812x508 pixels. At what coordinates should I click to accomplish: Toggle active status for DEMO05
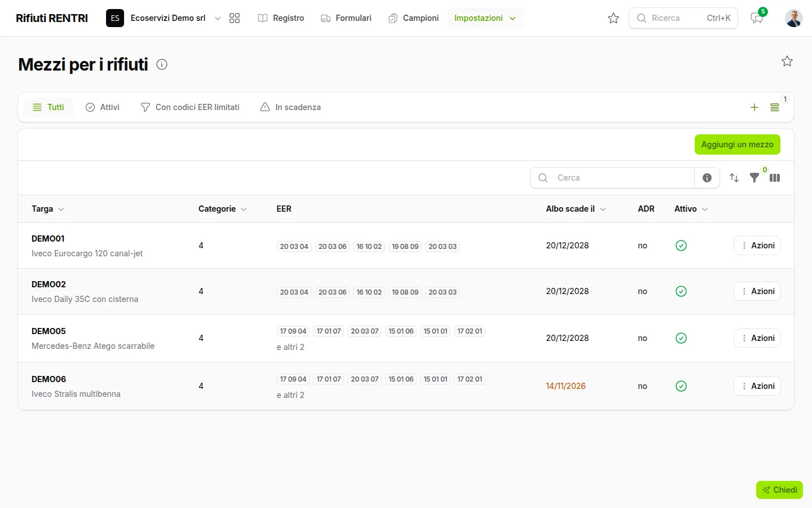coord(681,338)
